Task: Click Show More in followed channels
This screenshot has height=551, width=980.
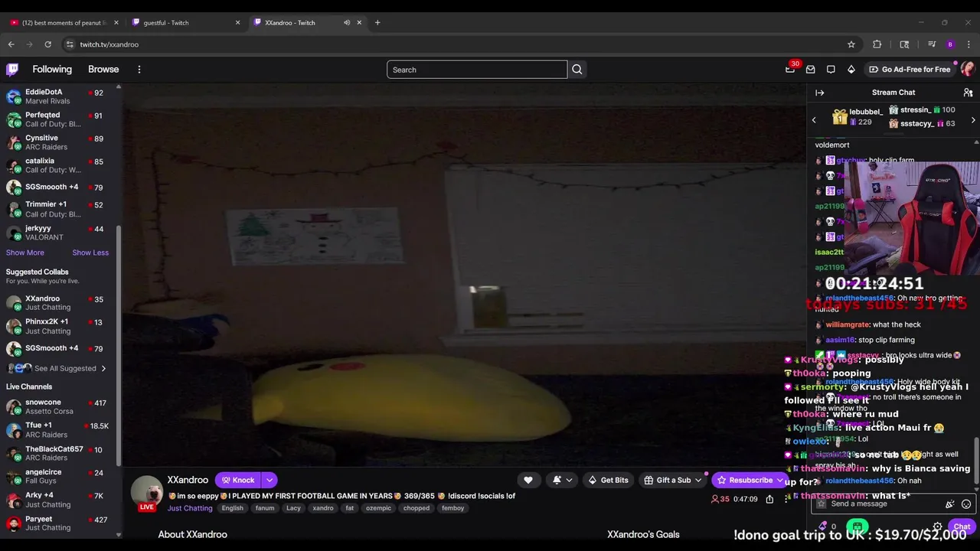Action: coord(25,253)
